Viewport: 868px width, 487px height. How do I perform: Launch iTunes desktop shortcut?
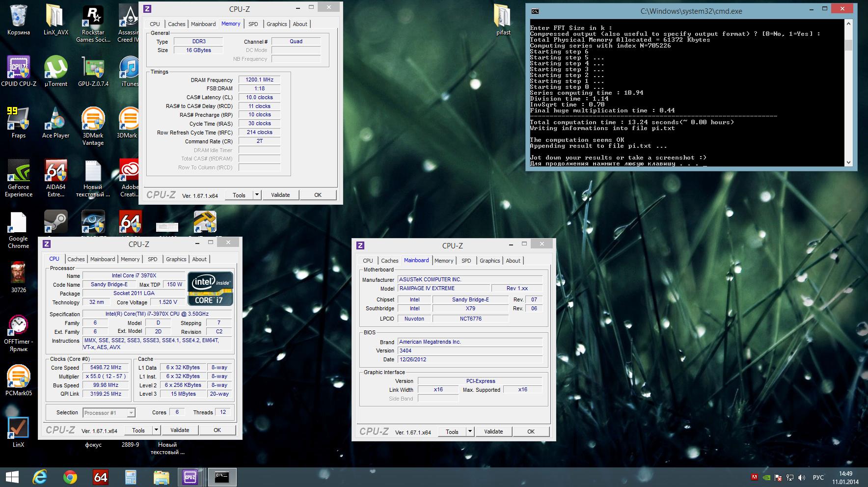(x=130, y=71)
